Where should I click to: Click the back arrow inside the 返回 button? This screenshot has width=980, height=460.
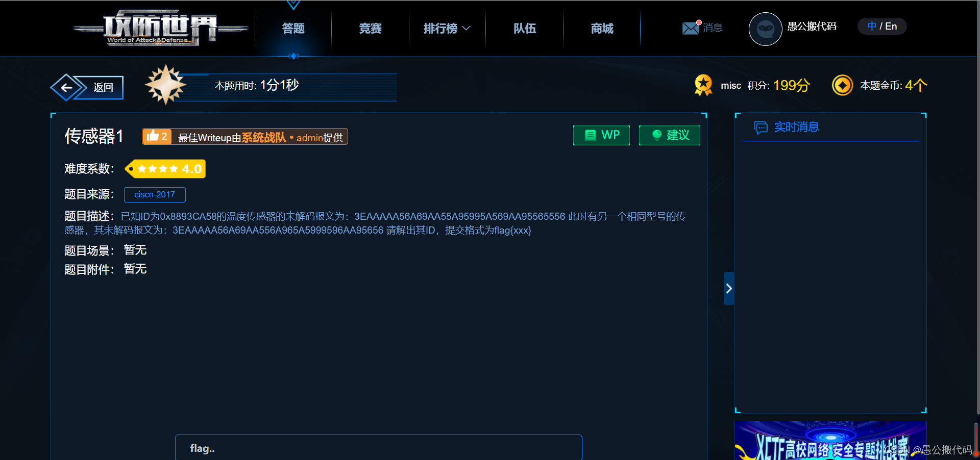67,87
